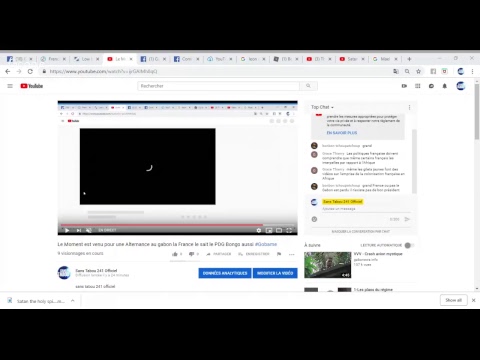Switch to theater mode

pos(279,230)
